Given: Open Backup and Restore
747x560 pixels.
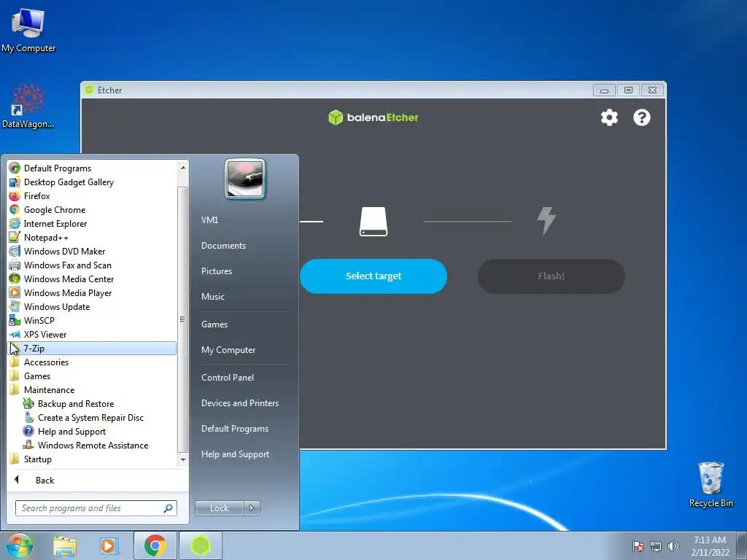Looking at the screenshot, I should [x=93, y=403].
